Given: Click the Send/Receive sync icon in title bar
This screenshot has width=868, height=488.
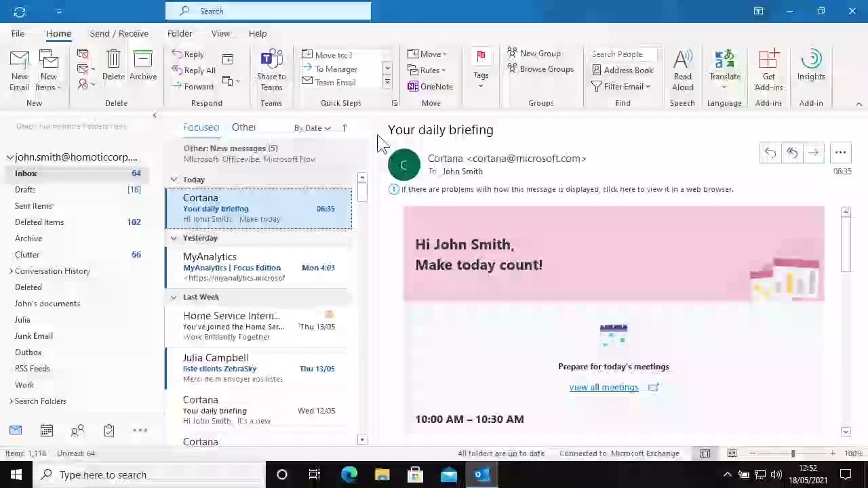Looking at the screenshot, I should 20,11.
